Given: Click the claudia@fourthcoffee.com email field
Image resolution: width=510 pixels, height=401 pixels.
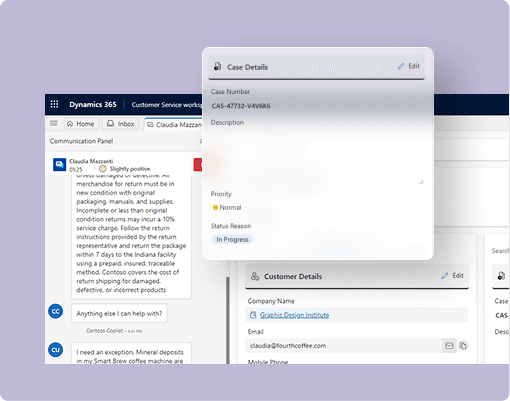Looking at the screenshot, I should coord(343,346).
